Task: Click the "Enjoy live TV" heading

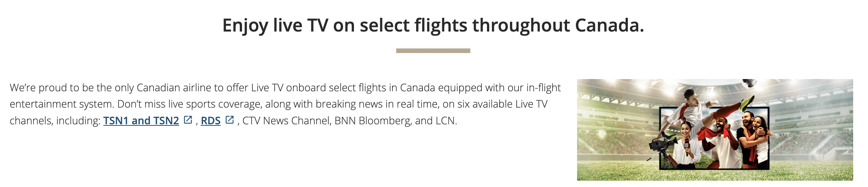Action: 433,25
